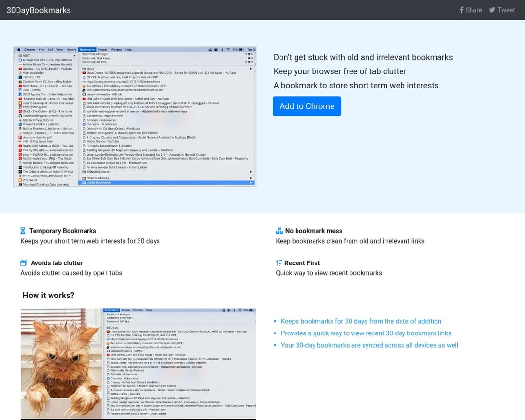525x420 pixels.
Task: Click the Facebook icon beside Share
Action: coord(462,10)
